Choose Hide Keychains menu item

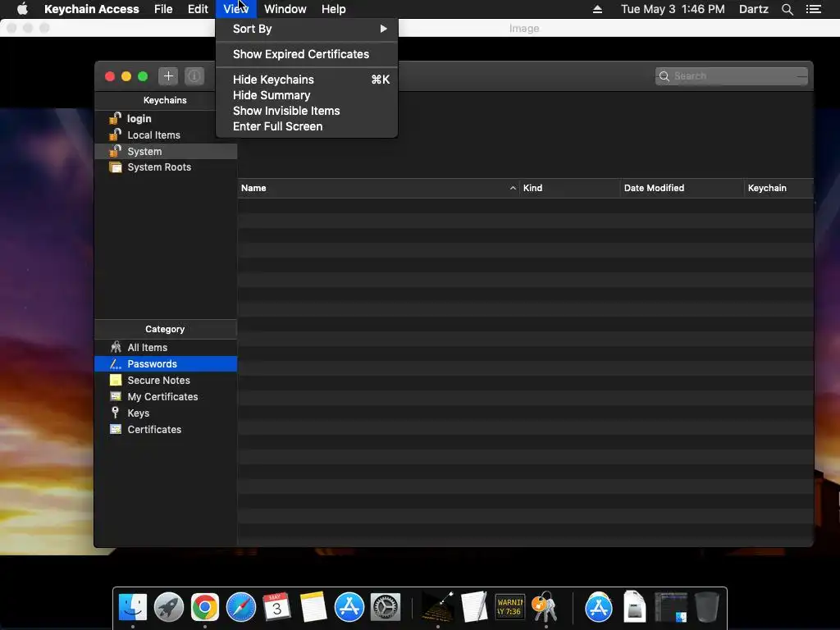point(307,80)
